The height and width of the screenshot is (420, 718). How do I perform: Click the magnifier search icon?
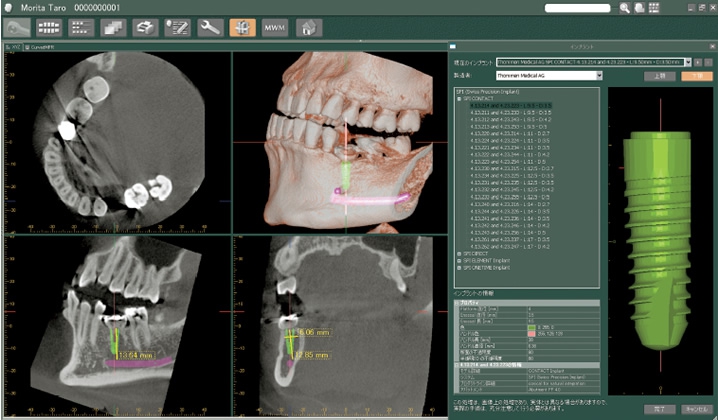[625, 8]
